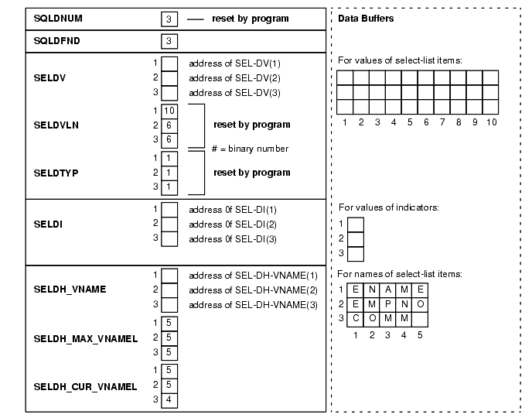The height and width of the screenshot is (418, 532).
Task: Click the third indicator value box in Data Buffers
Action: [355, 253]
